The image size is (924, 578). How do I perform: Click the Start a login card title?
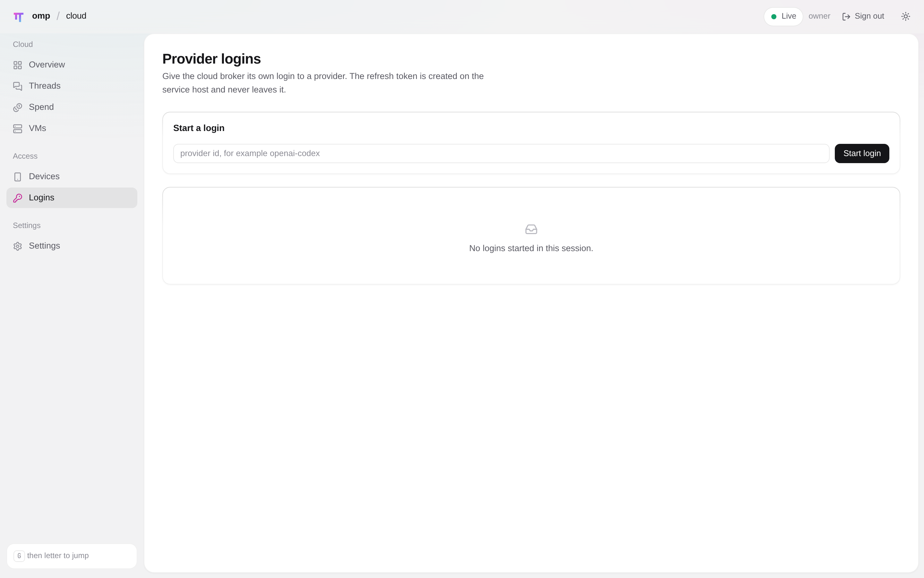pos(199,128)
